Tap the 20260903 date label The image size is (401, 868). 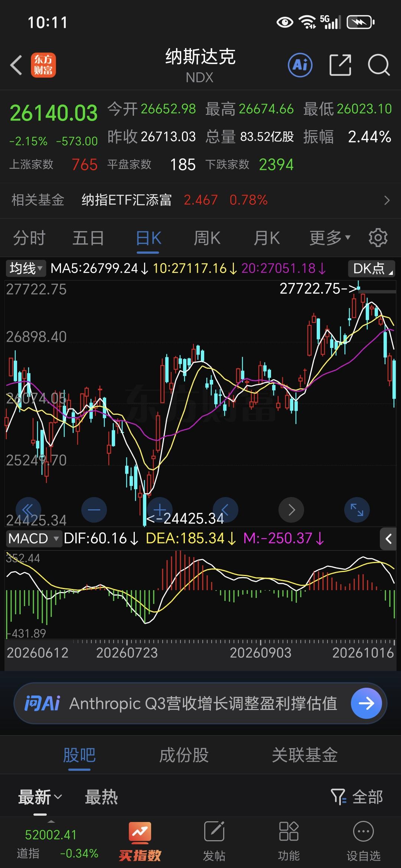tap(261, 653)
